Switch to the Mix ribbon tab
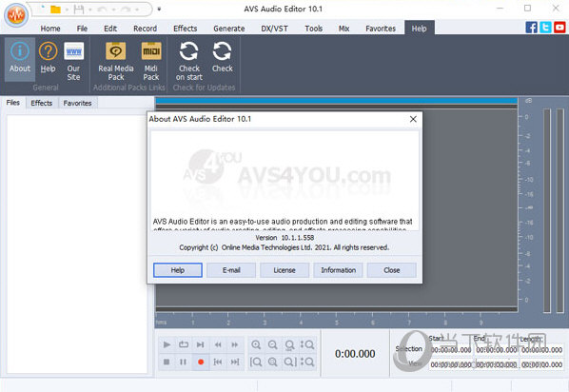569x392 pixels. (x=343, y=29)
